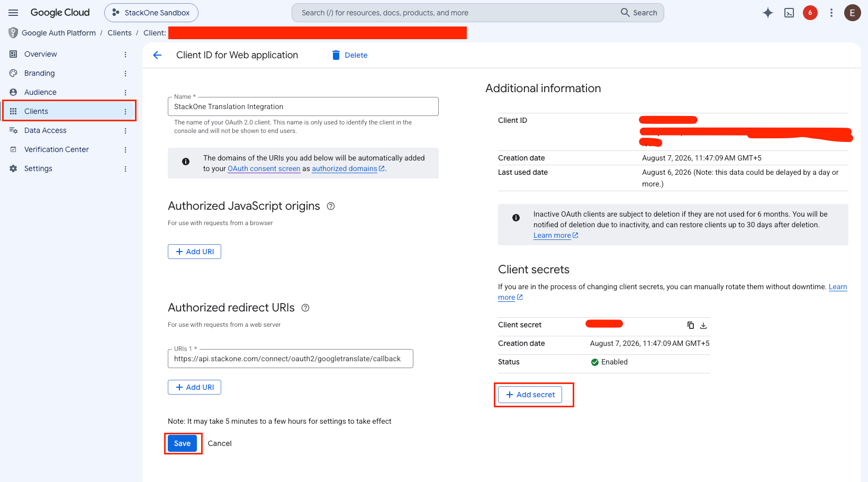
Task: Cancel the client edits
Action: 220,443
